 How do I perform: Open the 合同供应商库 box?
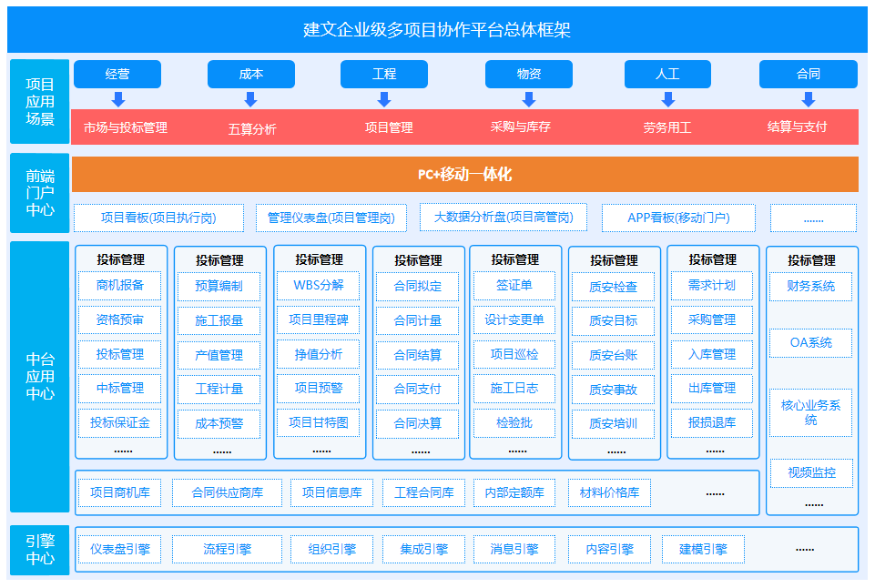tap(227, 493)
